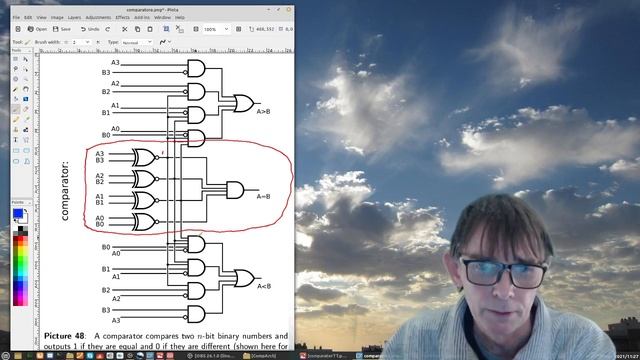Click the icon right of zoom box
This screenshot has width=640, height=360.
[239, 29]
